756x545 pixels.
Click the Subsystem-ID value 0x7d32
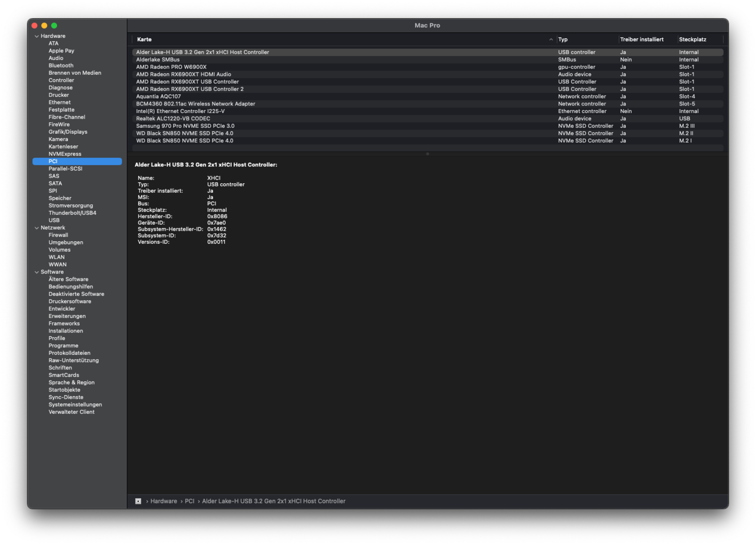pos(217,236)
